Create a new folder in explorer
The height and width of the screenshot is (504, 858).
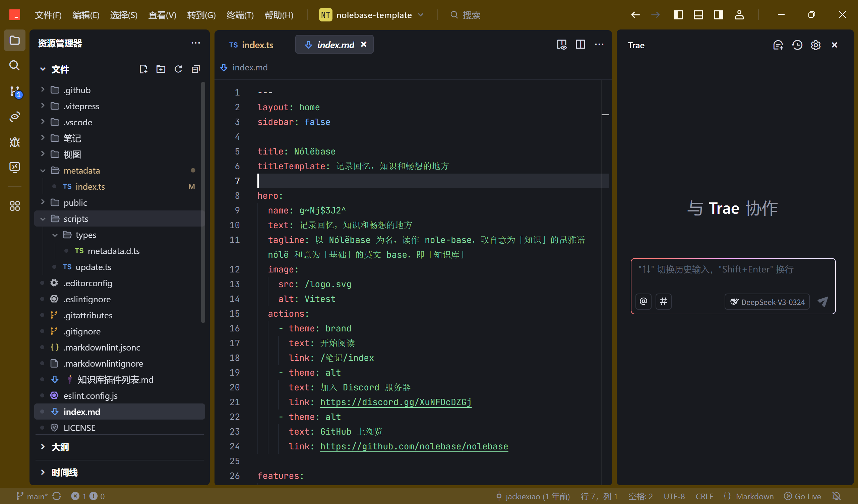(x=161, y=69)
